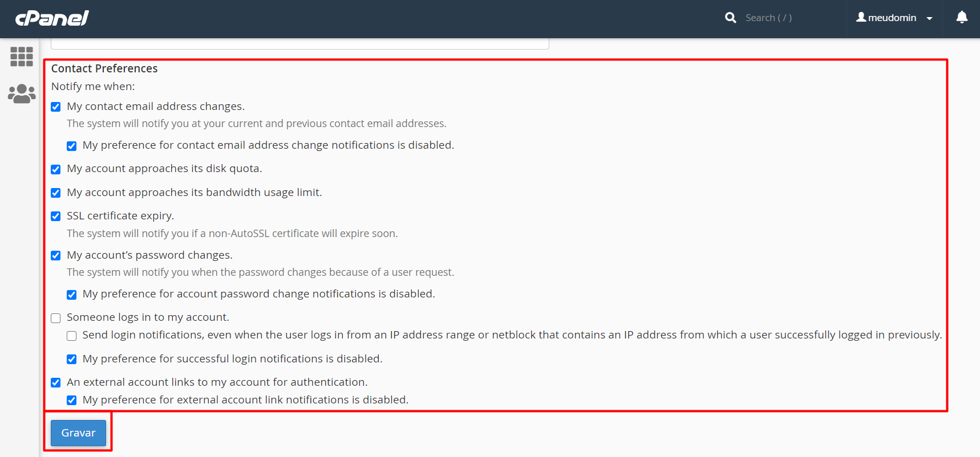Click the 'Notify me when:' text
This screenshot has width=980, height=457.
[93, 87]
